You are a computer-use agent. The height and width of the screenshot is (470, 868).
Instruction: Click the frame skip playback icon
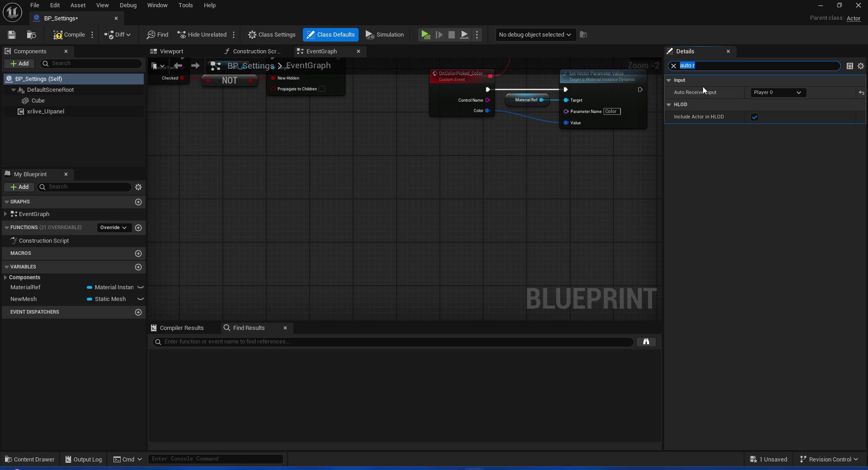coord(439,35)
